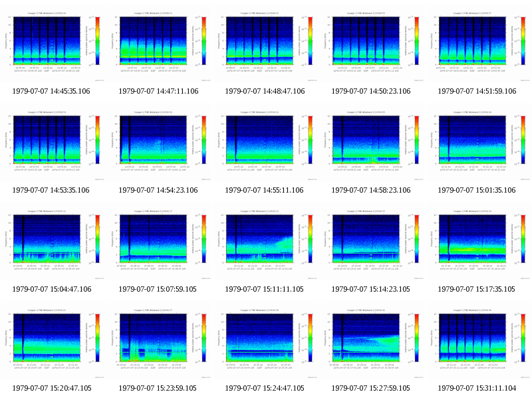The height and width of the screenshot is (396, 532).
Task: Click caption text 1979-07-07 15:24:47.105
Action: click(265, 388)
